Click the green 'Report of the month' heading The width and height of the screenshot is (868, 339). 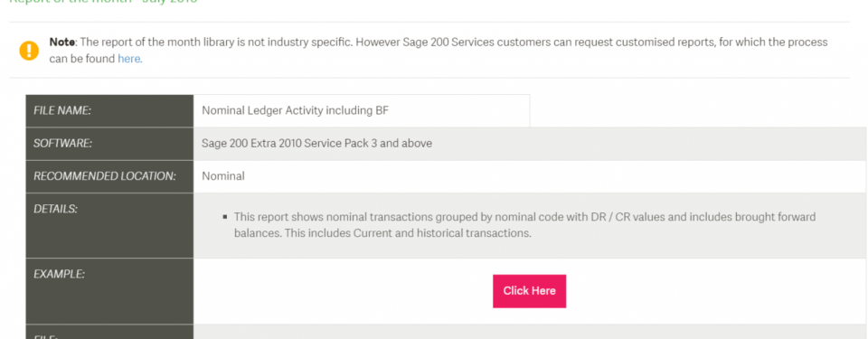coord(103,2)
